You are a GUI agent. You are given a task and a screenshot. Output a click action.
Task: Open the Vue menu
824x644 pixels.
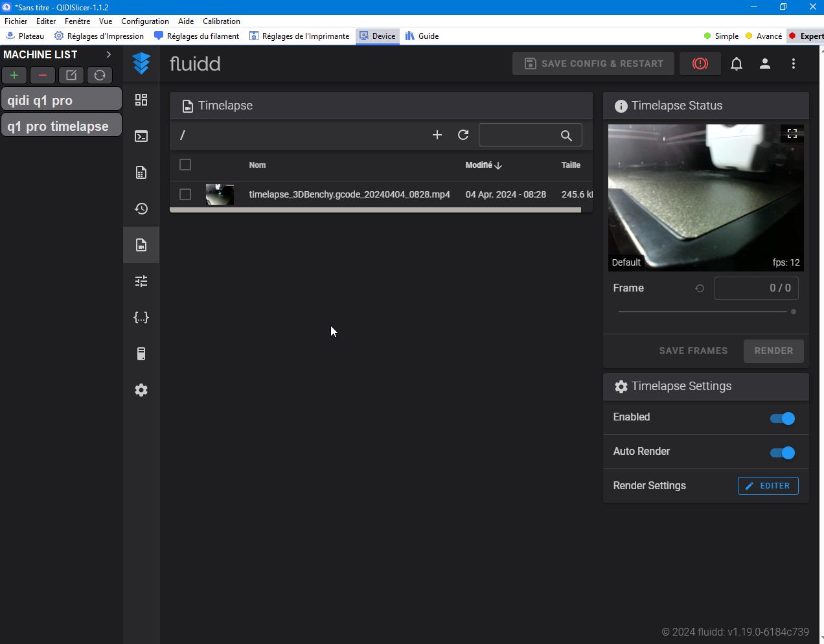point(106,21)
